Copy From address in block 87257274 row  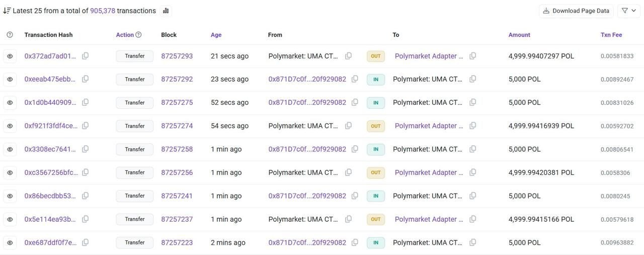click(x=348, y=125)
